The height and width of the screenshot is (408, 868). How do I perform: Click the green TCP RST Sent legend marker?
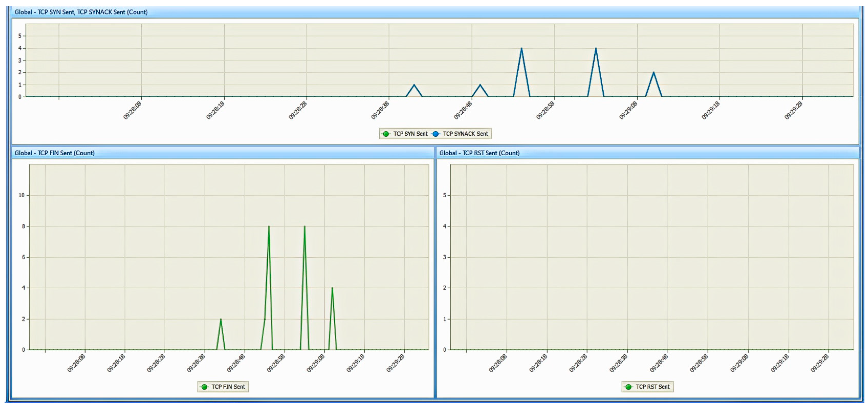click(628, 387)
